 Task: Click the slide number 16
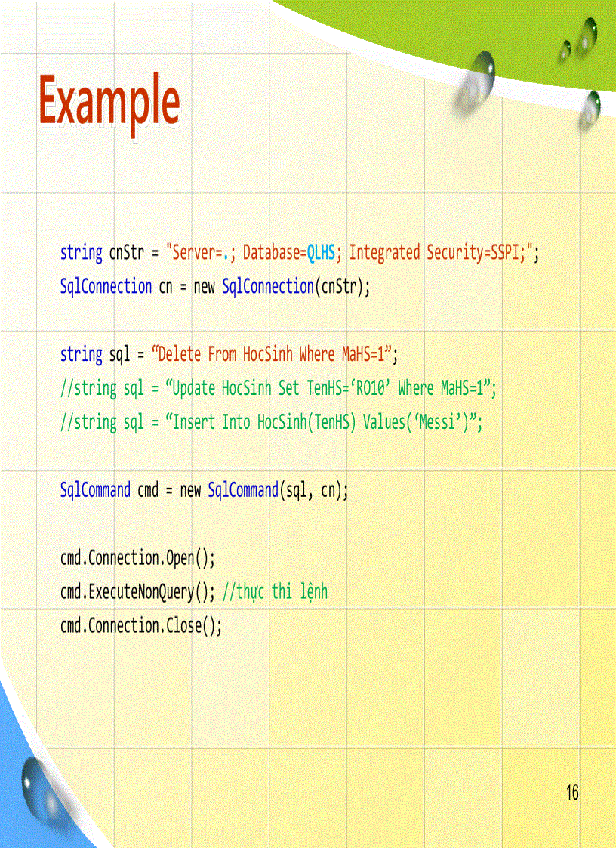point(571,793)
